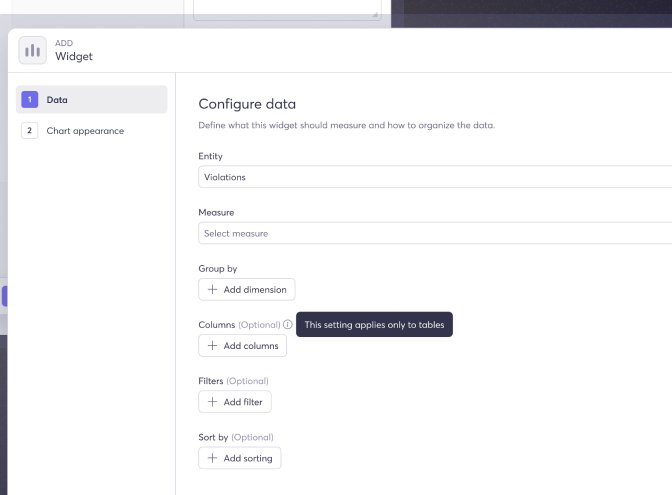Click the Configure data heading
Viewport: 672px width, 495px height.
(x=247, y=104)
